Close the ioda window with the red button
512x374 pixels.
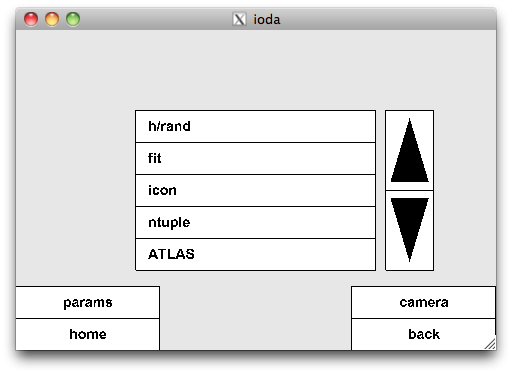click(x=31, y=19)
